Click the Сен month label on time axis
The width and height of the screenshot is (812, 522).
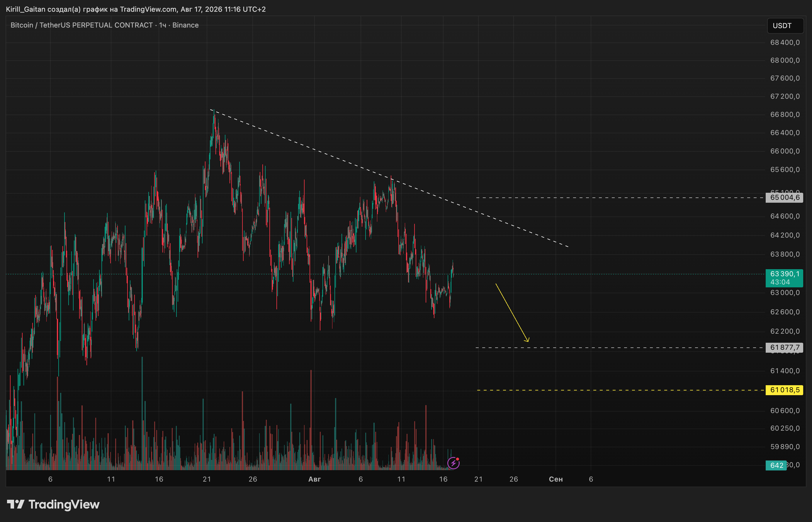(556, 479)
